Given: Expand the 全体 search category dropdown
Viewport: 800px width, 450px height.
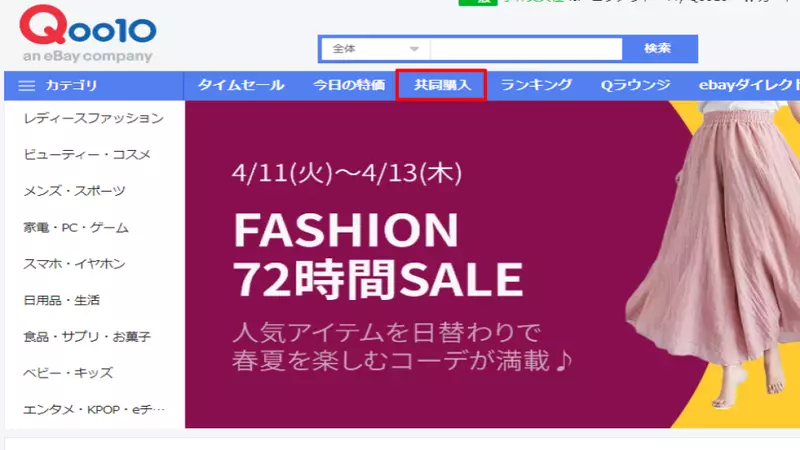Looking at the screenshot, I should click(376, 49).
